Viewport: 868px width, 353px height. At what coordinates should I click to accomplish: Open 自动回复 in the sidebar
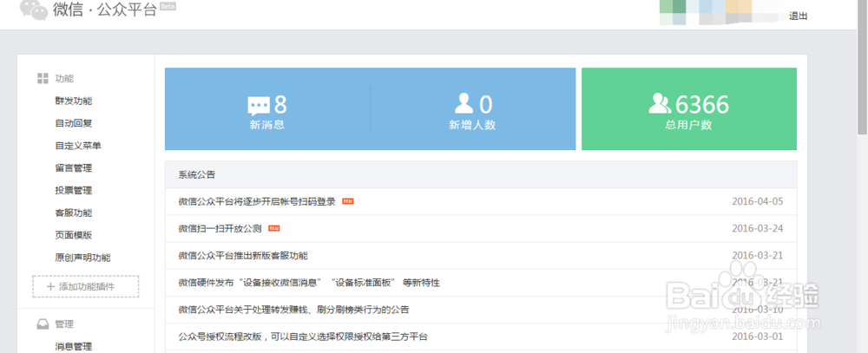(74, 123)
